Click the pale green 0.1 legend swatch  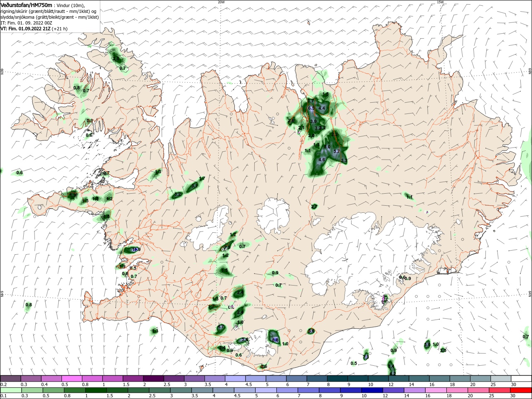[10, 390]
